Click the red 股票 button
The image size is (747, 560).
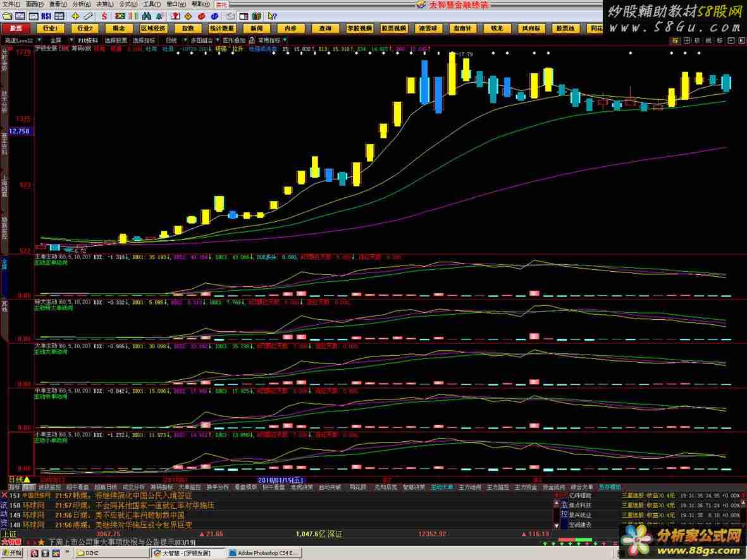point(16,28)
